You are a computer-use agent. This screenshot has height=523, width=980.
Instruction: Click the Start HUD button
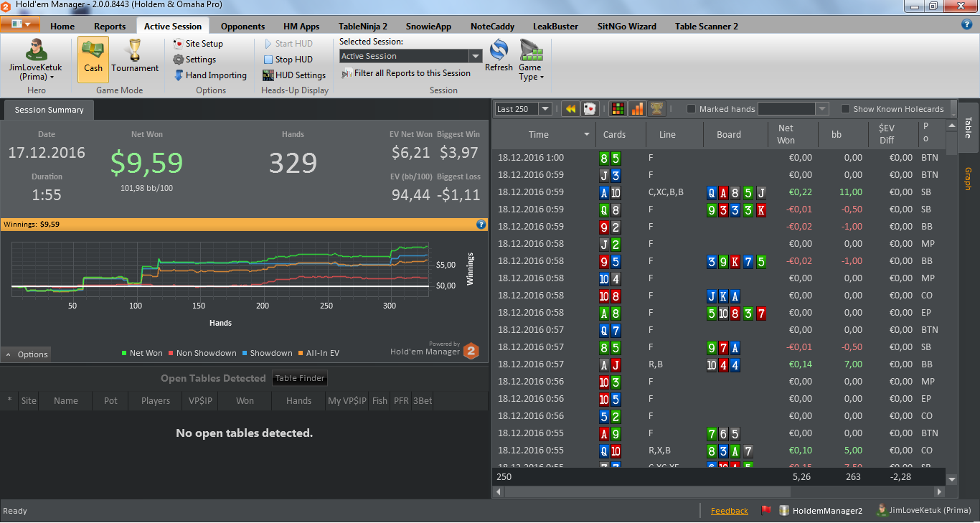(288, 44)
